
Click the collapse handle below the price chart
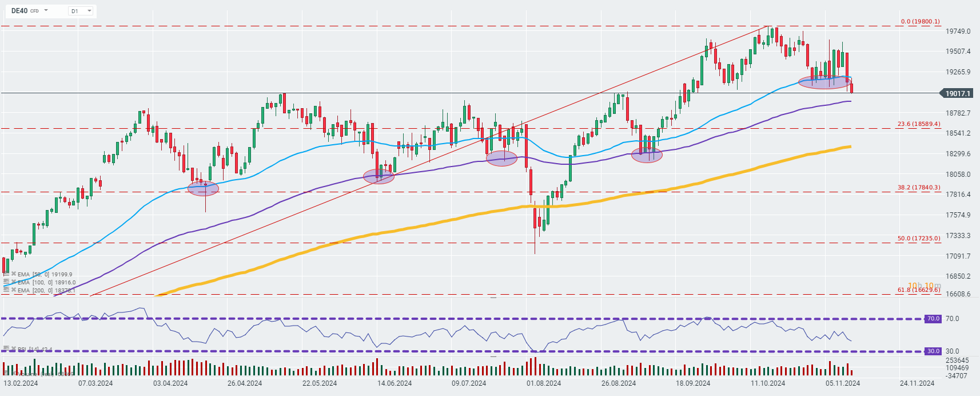[493, 298]
